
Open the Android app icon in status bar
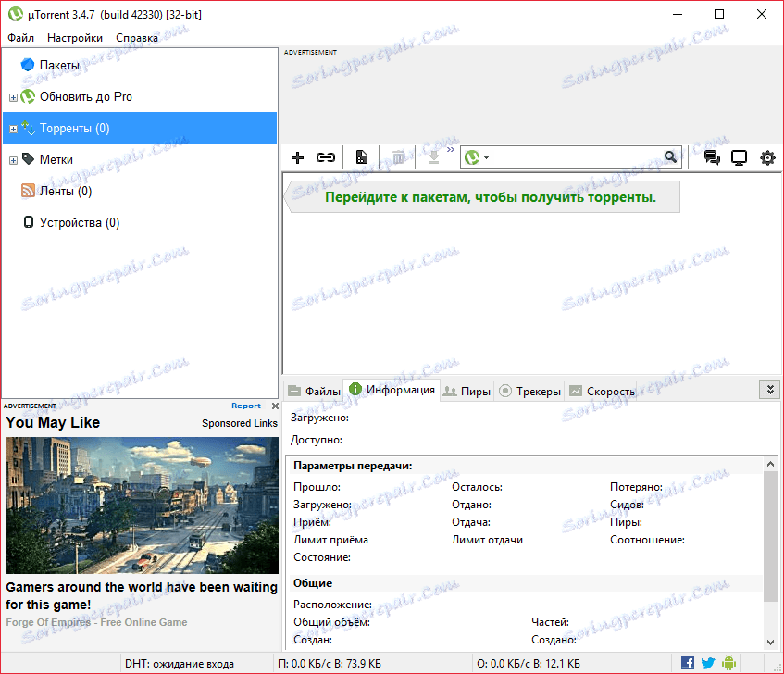click(x=728, y=663)
